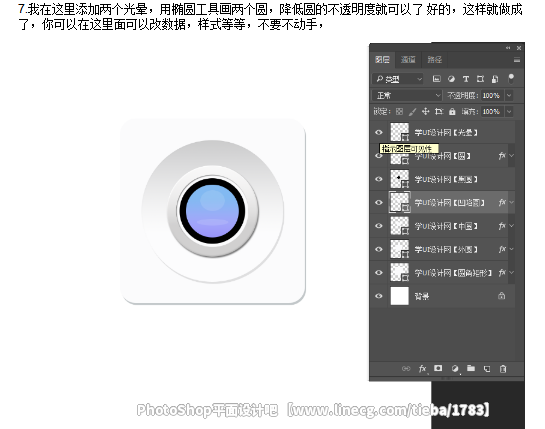Hide the 中圆 layer

(379, 226)
